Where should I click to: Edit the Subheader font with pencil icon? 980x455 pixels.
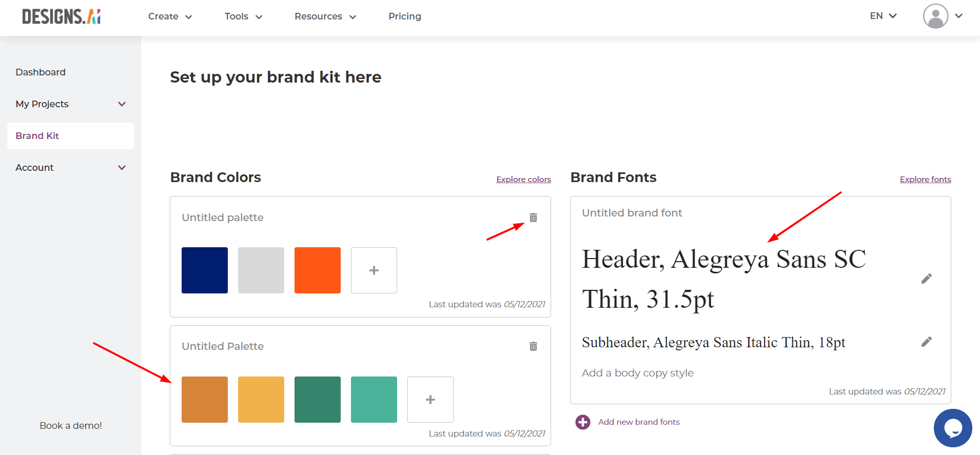[926, 342]
